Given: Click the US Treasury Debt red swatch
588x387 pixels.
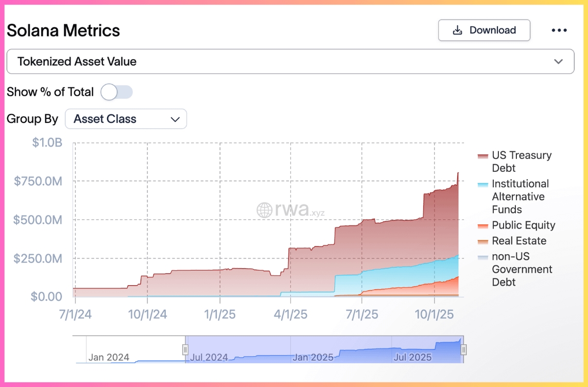Looking at the screenshot, I should pyautogui.click(x=483, y=156).
